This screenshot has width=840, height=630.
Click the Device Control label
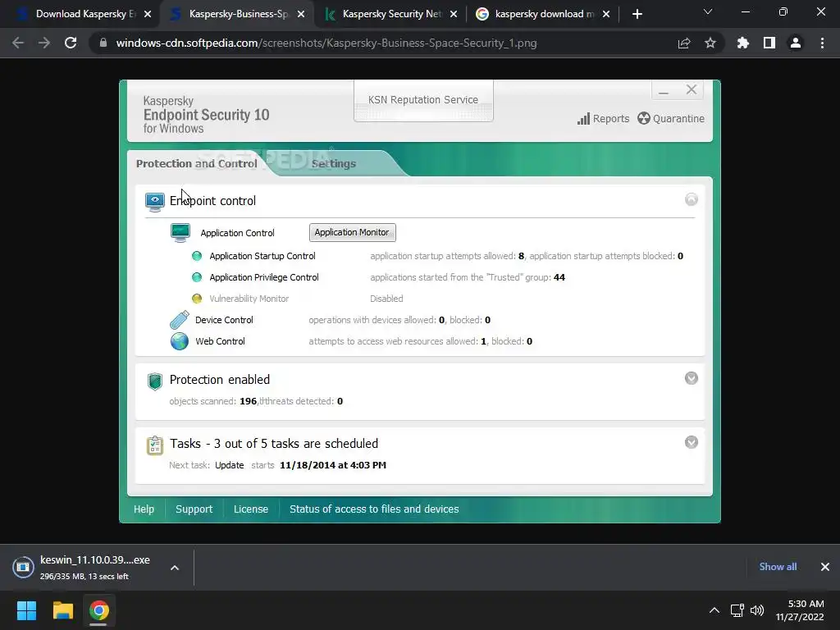pos(224,320)
